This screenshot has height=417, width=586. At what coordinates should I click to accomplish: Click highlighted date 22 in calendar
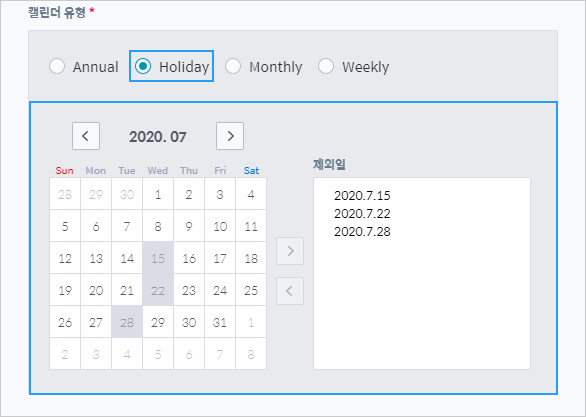(158, 290)
